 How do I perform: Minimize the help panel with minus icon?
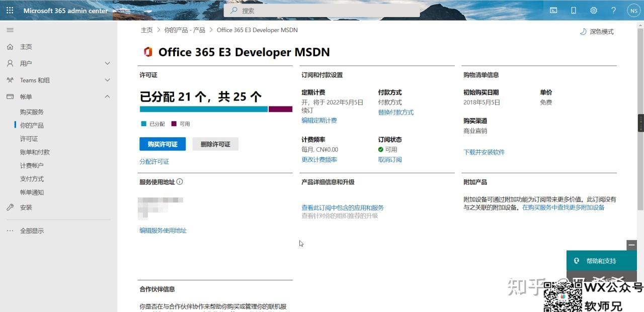(x=632, y=245)
